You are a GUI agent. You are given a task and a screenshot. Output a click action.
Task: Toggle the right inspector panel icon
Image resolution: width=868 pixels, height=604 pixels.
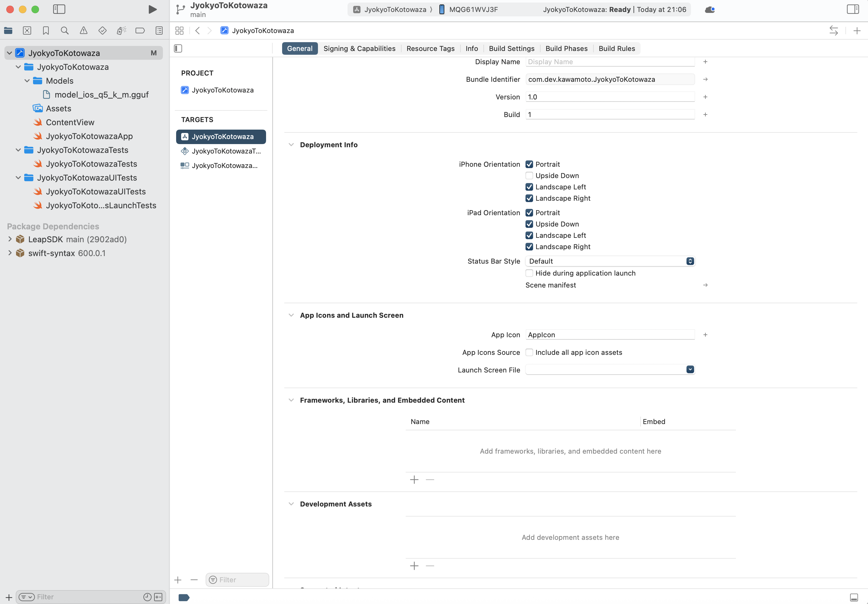click(x=853, y=9)
